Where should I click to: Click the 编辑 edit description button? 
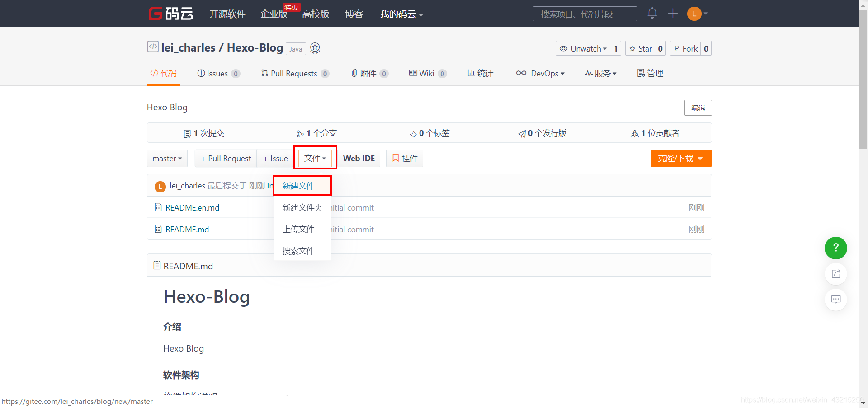tap(698, 108)
